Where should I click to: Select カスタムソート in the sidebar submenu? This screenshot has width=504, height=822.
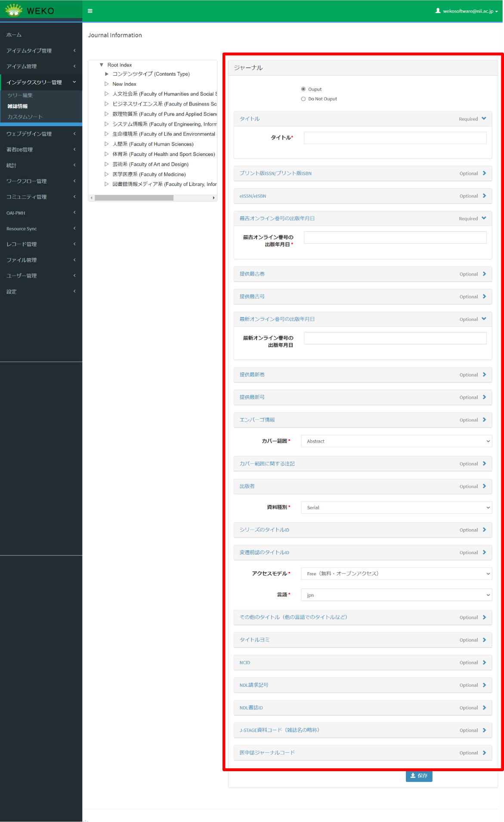coord(25,117)
